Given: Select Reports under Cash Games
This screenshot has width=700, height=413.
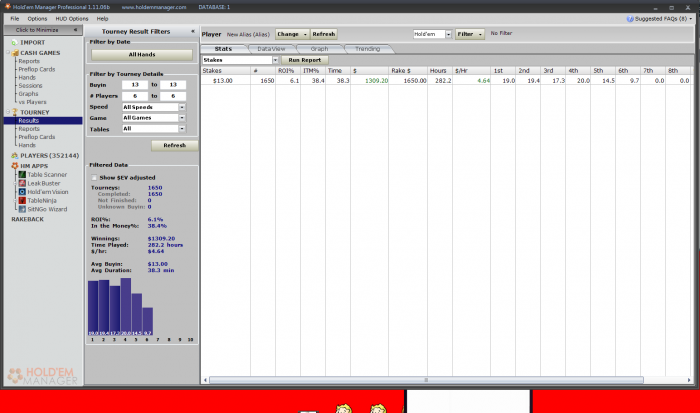Looking at the screenshot, I should coord(29,61).
